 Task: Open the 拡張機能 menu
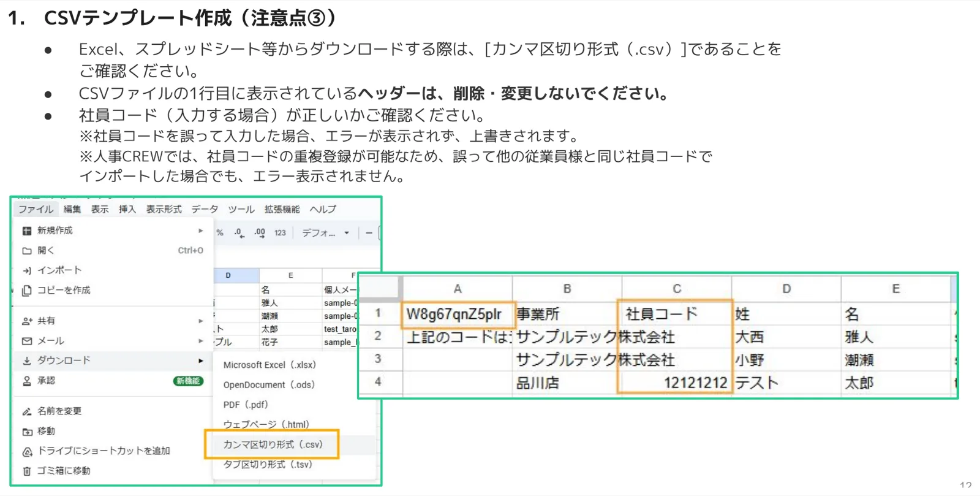click(282, 209)
